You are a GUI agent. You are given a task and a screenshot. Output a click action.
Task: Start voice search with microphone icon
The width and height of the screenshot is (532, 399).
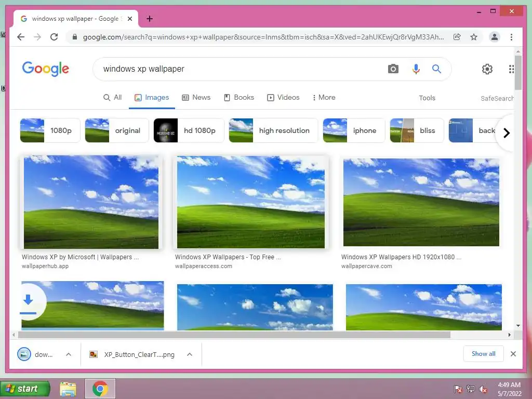point(416,69)
